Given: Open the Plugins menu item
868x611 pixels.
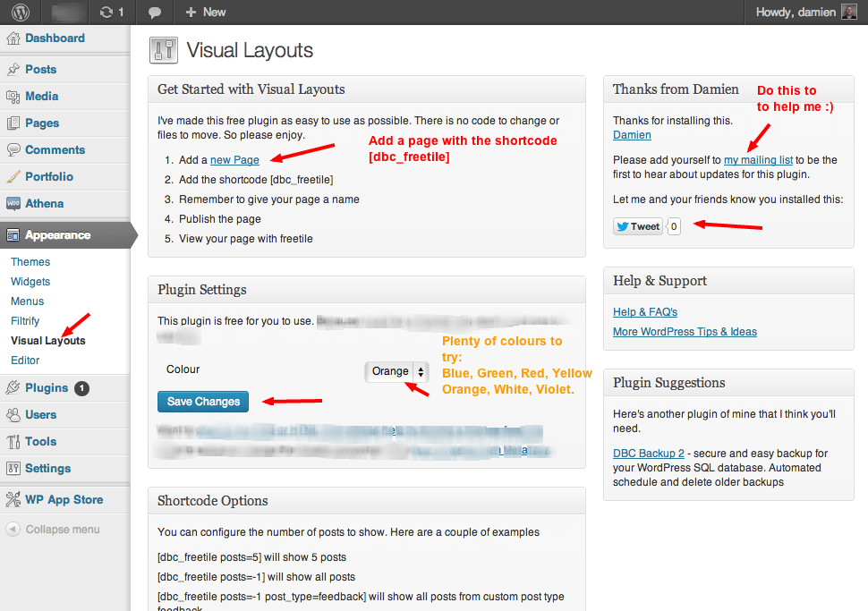Looking at the screenshot, I should click(x=47, y=388).
